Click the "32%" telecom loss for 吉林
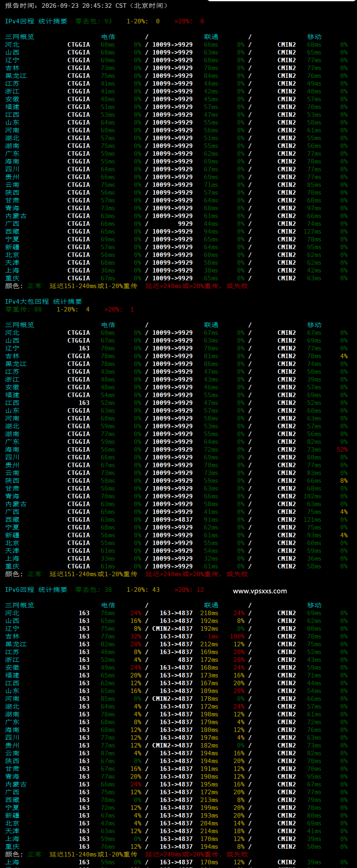The height and width of the screenshot is (868, 357). tap(136, 636)
